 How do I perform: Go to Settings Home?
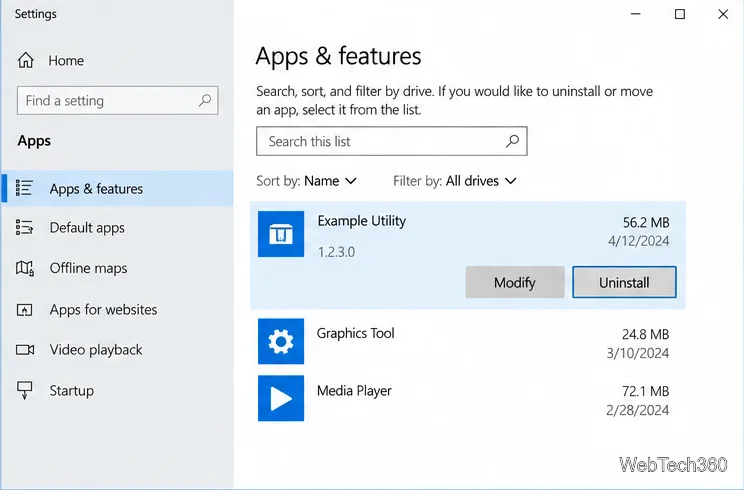[51, 61]
